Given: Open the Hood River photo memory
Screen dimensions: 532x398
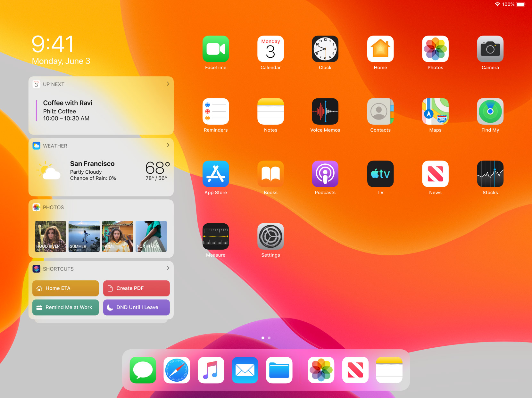Looking at the screenshot, I should point(51,236).
